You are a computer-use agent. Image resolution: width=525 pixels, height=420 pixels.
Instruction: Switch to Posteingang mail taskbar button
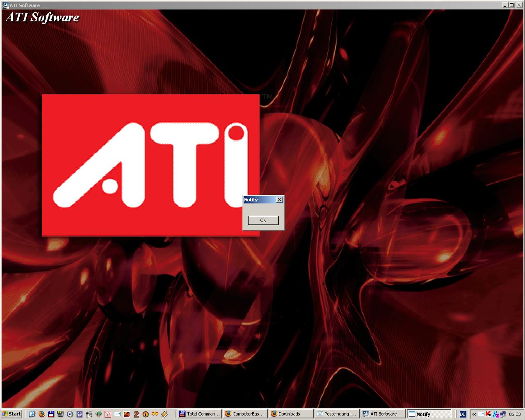(337, 414)
